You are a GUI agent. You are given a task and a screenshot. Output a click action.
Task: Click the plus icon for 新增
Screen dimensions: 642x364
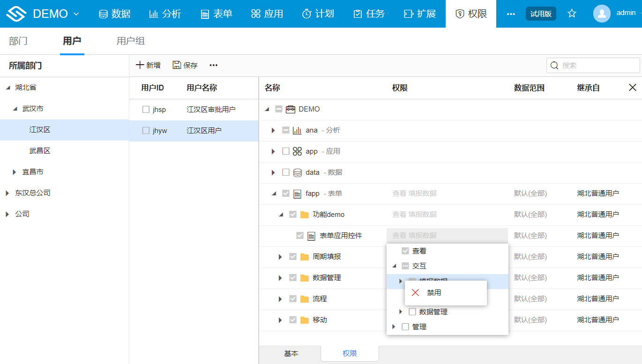(x=140, y=65)
